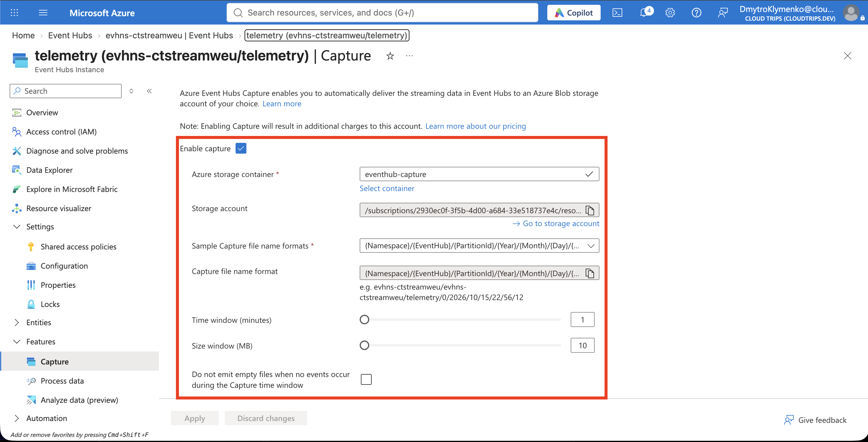Toggle the Enable capture checkbox
This screenshot has height=442, width=868.
click(x=241, y=148)
